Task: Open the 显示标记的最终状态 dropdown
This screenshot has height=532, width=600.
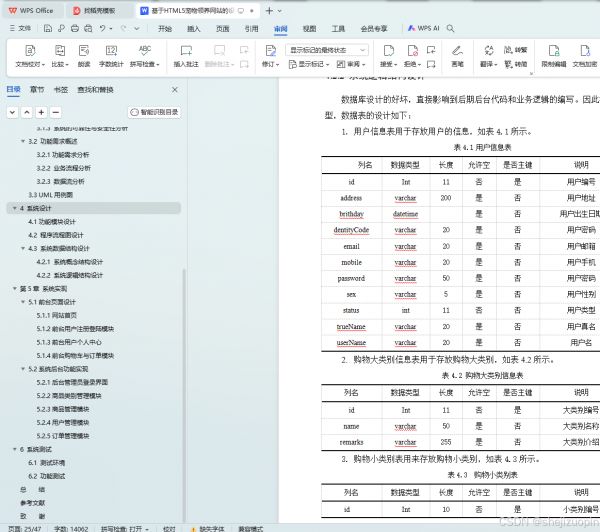Action: pyautogui.click(x=327, y=50)
